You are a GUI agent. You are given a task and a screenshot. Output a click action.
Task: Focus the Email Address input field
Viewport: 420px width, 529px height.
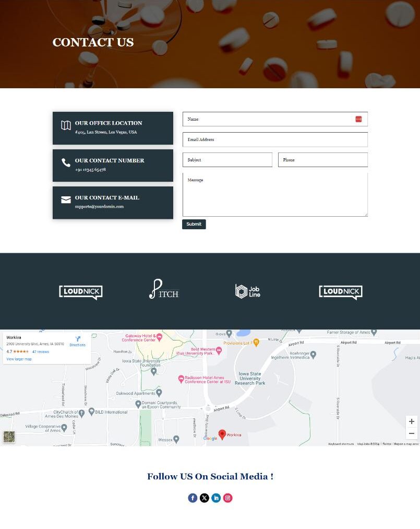pyautogui.click(x=275, y=139)
